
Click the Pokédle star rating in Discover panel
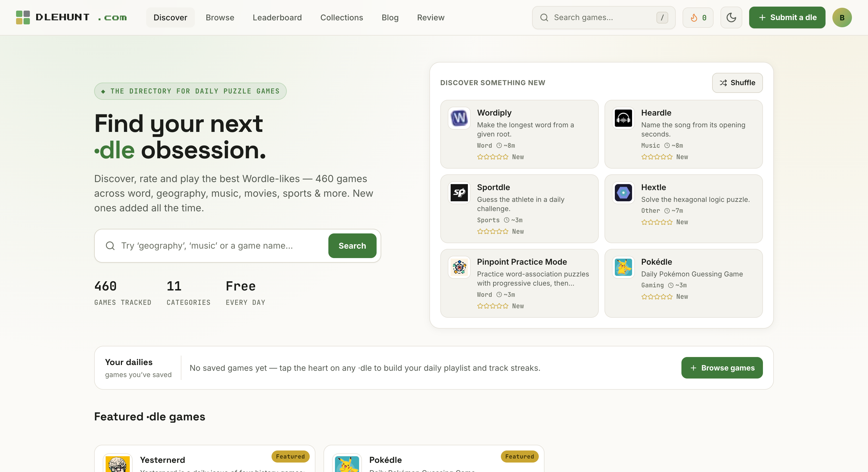pos(657,297)
